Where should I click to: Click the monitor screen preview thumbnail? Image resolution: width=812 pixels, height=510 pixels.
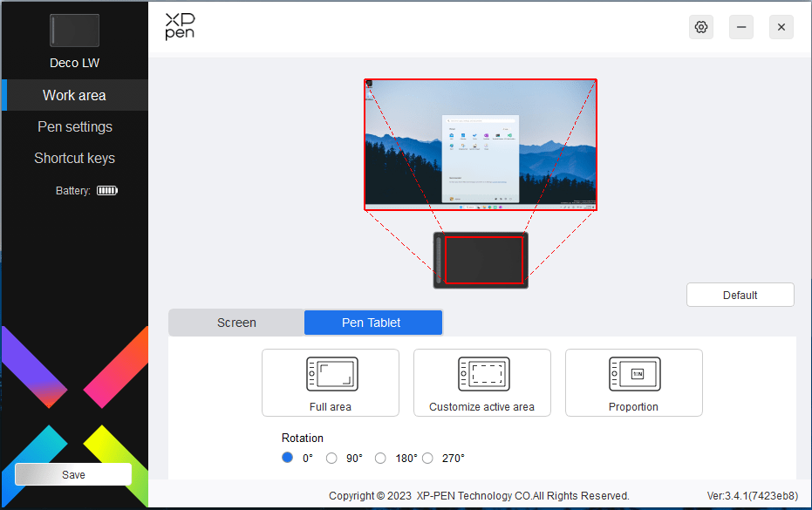481,145
